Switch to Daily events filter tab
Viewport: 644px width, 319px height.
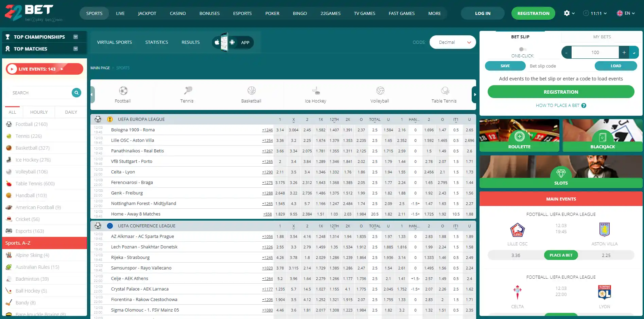click(x=71, y=112)
